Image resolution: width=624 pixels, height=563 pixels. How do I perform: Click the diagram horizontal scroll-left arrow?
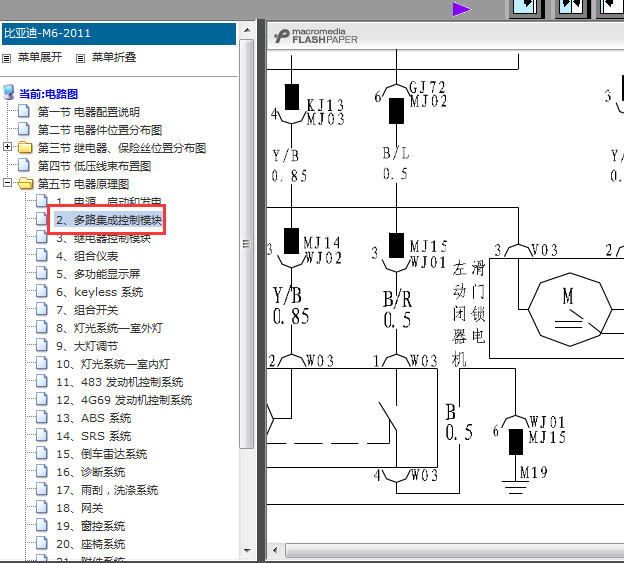coord(275,551)
